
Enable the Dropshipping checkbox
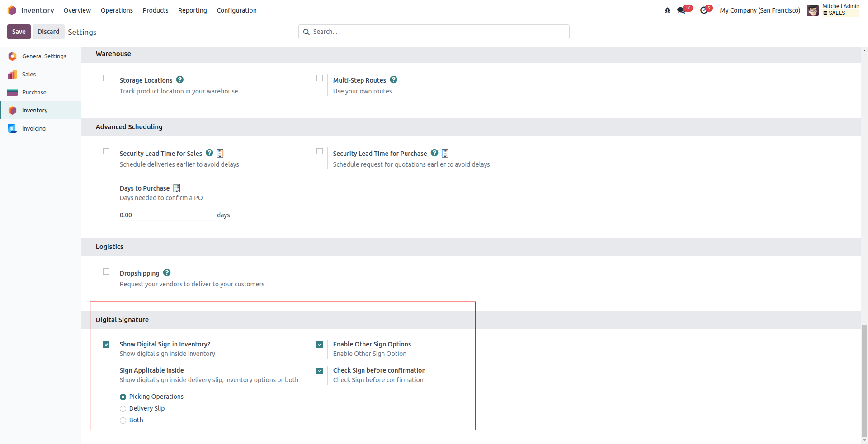[x=106, y=271]
